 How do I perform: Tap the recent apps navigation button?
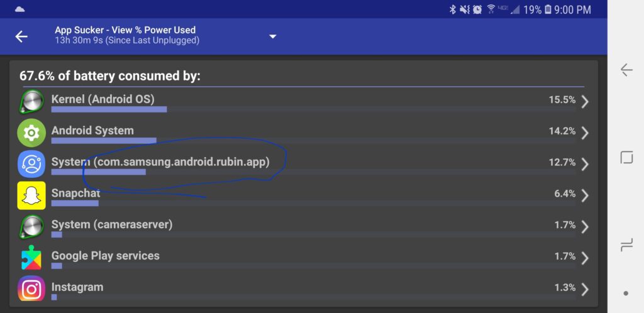[x=626, y=245]
